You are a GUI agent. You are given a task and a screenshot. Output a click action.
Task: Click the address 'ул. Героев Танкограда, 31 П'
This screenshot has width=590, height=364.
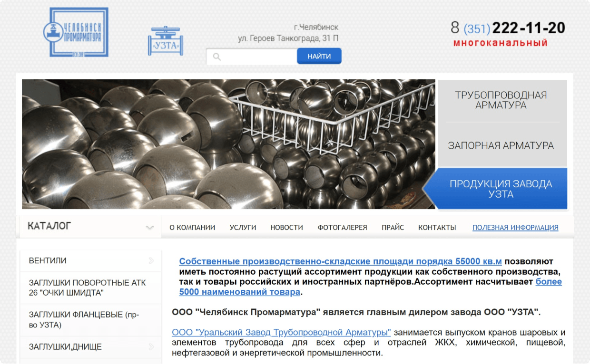288,38
